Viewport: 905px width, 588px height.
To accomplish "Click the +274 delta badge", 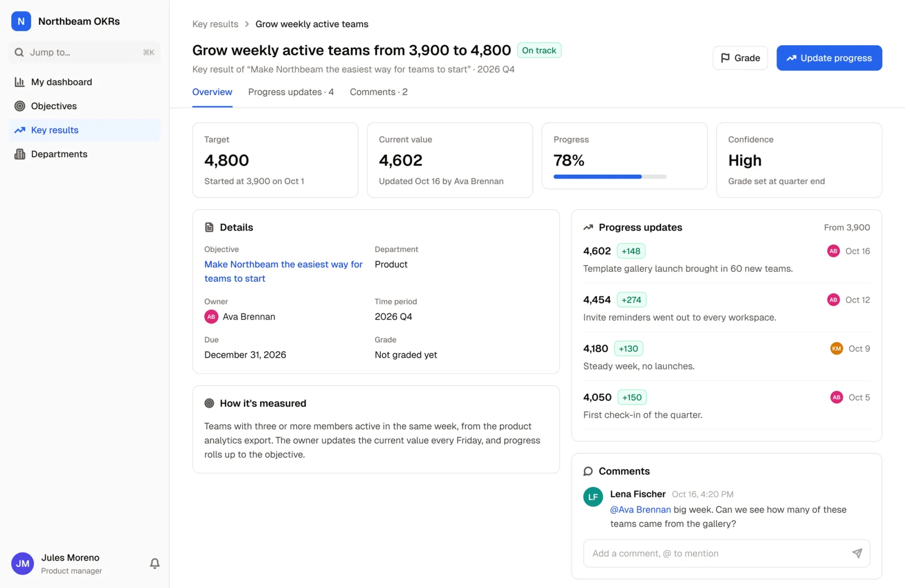I will coord(631,300).
